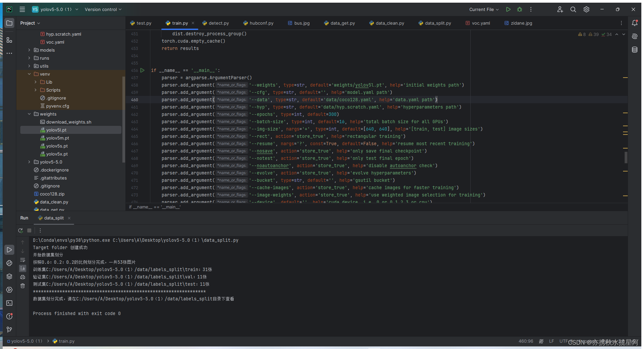Switch to the detect.py tab
Screen dimensions: 644x349
point(216,23)
